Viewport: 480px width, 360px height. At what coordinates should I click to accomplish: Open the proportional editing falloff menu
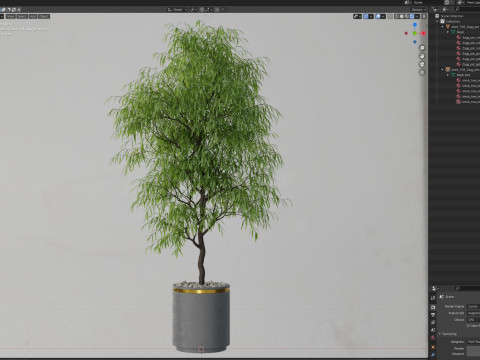point(223,10)
